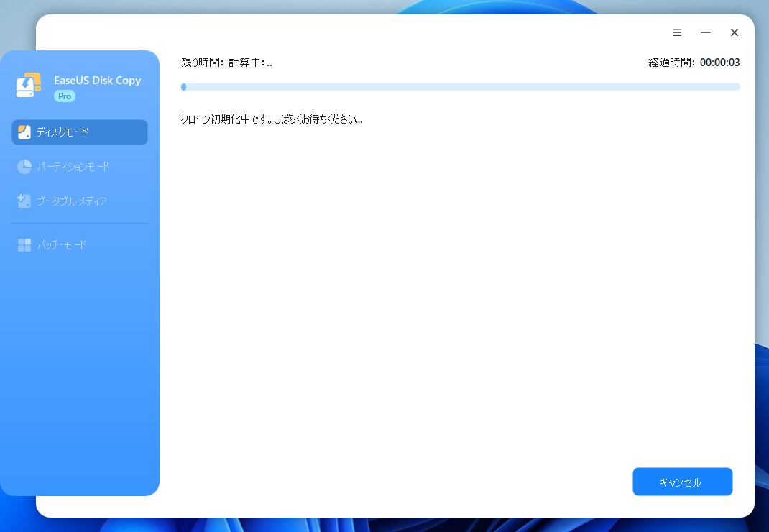Click the クローン初期化中 status message
The height and width of the screenshot is (532, 769).
tap(271, 119)
